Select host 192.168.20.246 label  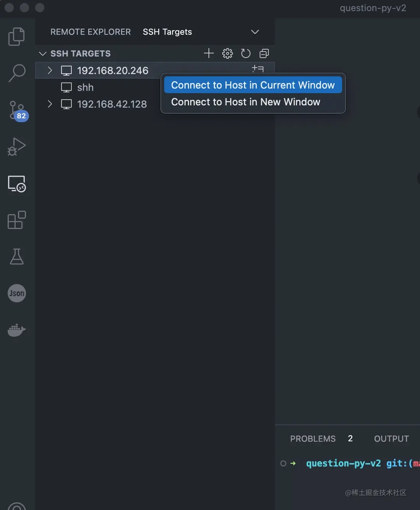113,71
